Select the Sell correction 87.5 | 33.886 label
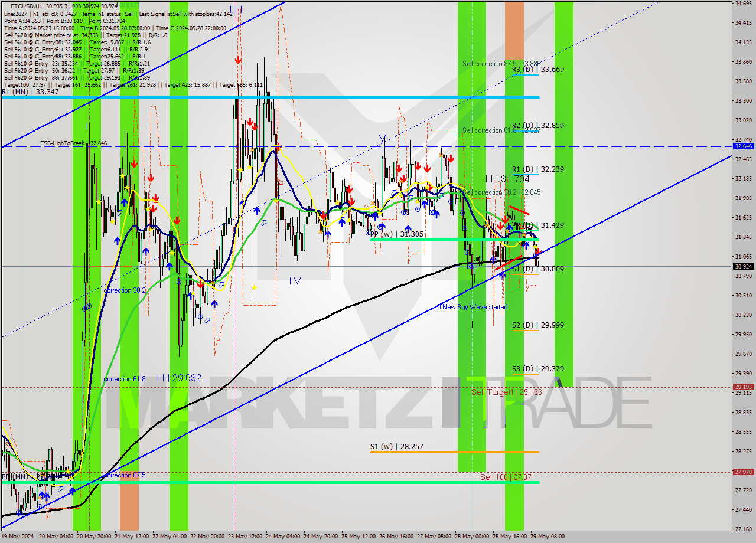The width and height of the screenshot is (756, 543). pyautogui.click(x=501, y=64)
